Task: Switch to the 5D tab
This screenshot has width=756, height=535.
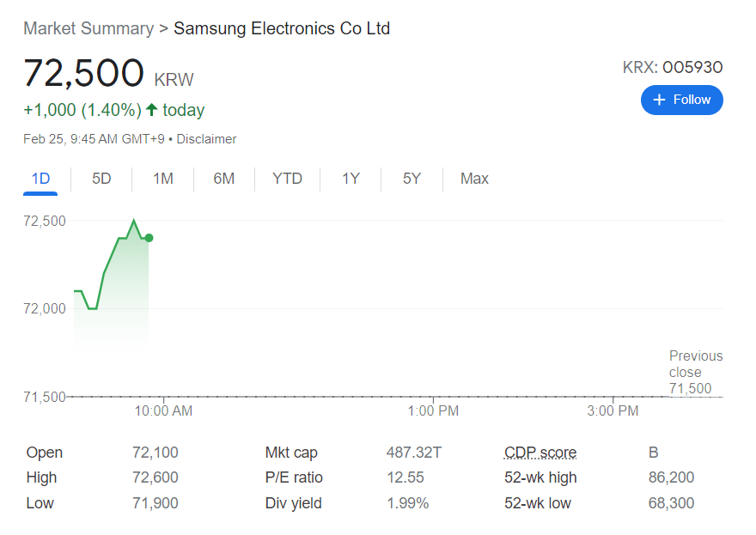Action: coord(101,179)
